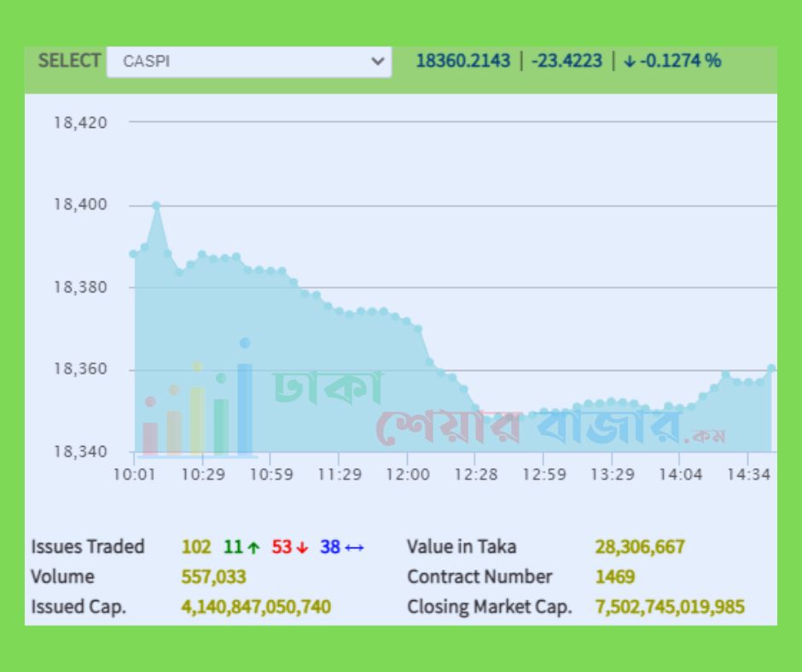Click the Closing Market Cap. value
802x672 pixels.
669,607
